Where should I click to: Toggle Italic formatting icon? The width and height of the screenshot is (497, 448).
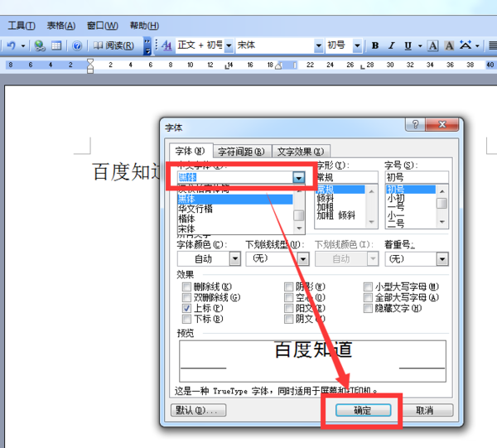392,46
